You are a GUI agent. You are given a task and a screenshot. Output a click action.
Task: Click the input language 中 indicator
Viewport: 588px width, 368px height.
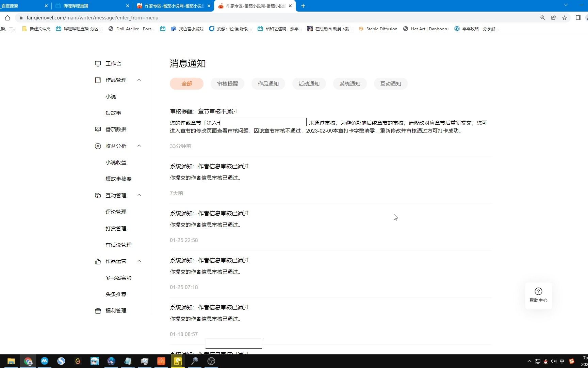click(x=562, y=361)
